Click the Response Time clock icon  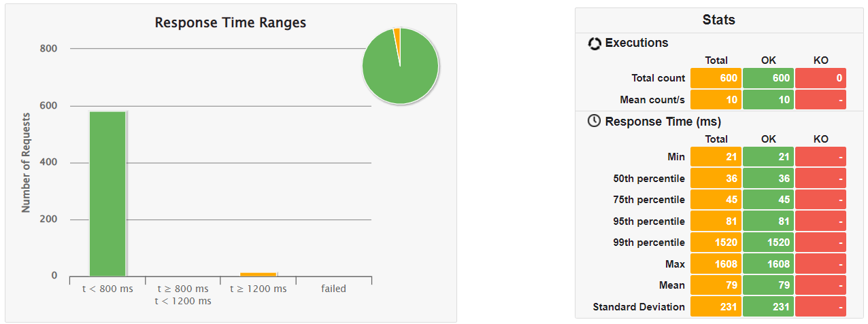point(595,122)
